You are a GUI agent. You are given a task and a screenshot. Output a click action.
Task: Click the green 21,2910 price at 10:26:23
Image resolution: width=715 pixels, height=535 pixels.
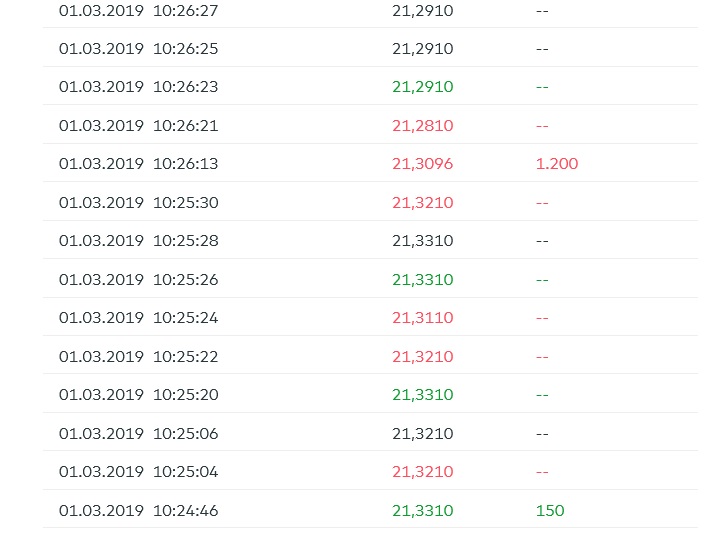click(422, 87)
